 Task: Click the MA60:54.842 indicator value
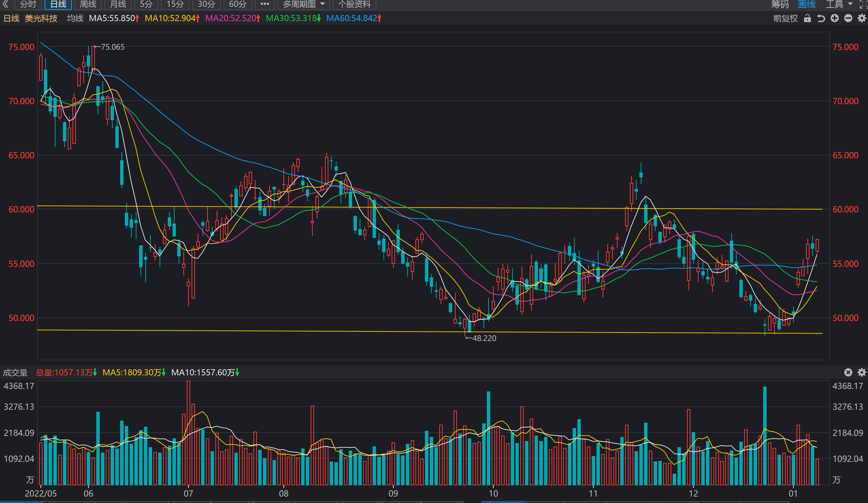pos(354,18)
